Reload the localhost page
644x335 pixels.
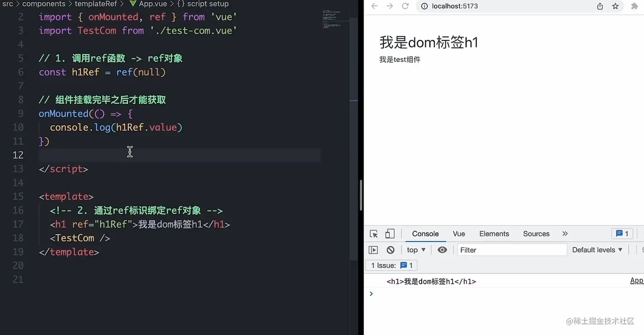pyautogui.click(x=405, y=6)
